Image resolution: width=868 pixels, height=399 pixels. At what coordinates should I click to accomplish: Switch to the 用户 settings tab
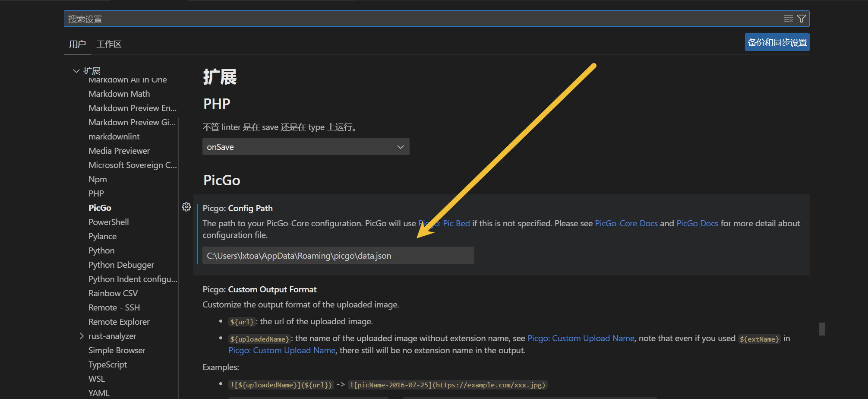[x=77, y=44]
